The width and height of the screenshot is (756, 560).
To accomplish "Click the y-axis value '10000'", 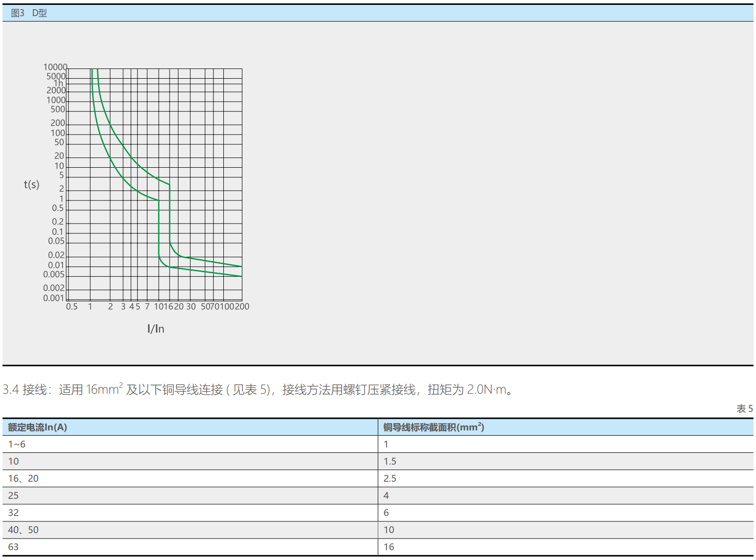I will click(55, 67).
